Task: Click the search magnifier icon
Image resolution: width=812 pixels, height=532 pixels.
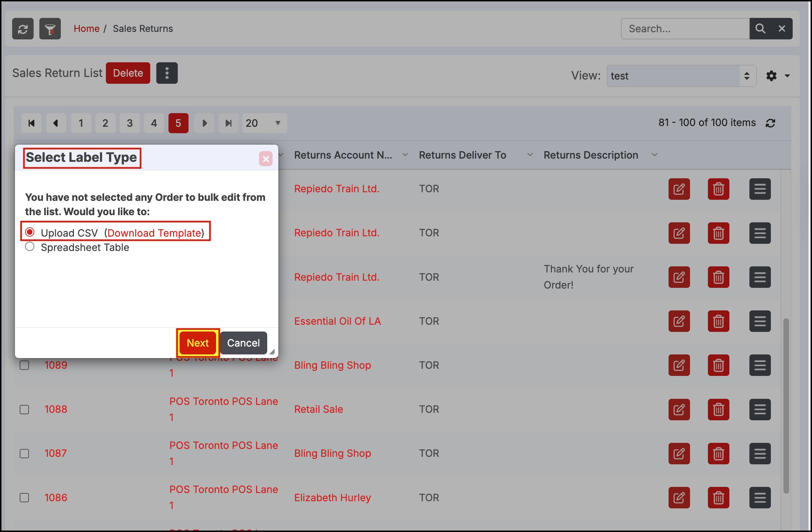Action: point(760,29)
